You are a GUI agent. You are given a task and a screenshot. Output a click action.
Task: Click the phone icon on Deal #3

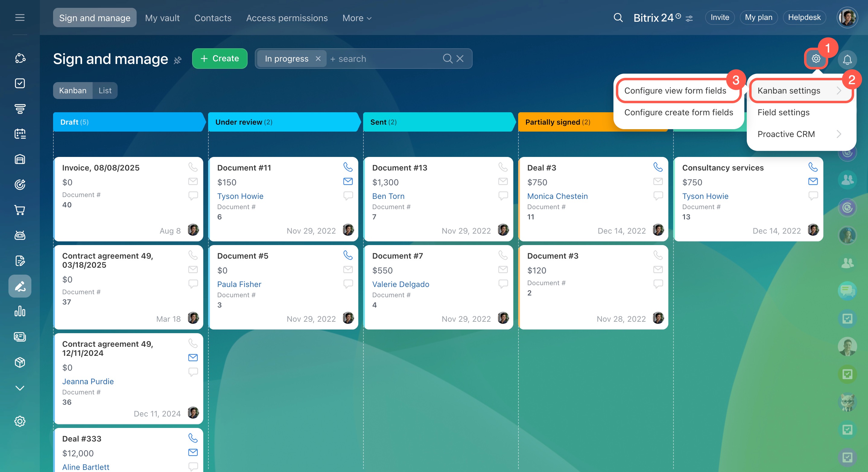(658, 167)
